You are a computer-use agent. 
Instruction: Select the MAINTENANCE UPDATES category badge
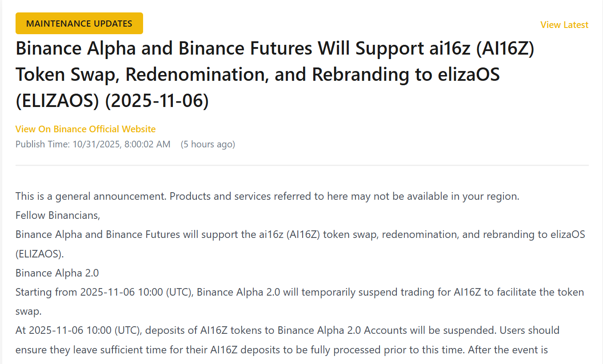pos(79,23)
